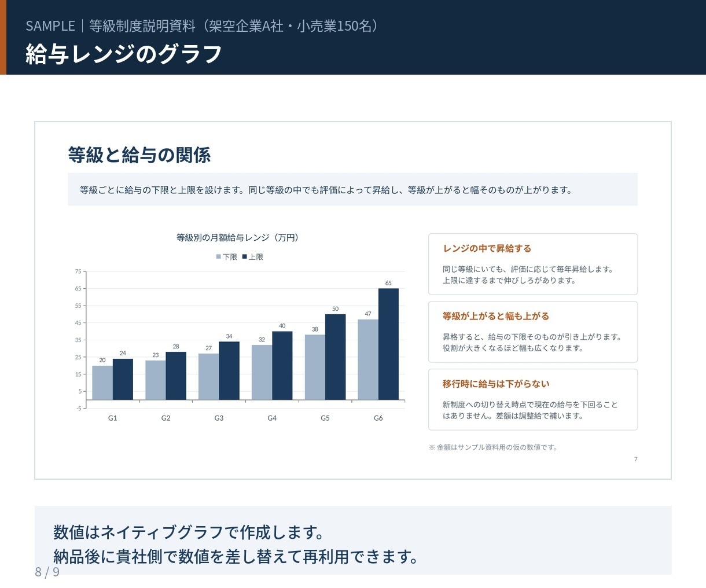Click the description sentence starting 等級ごとに給与の下限と上限
This screenshot has width=706, height=588.
tap(326, 190)
